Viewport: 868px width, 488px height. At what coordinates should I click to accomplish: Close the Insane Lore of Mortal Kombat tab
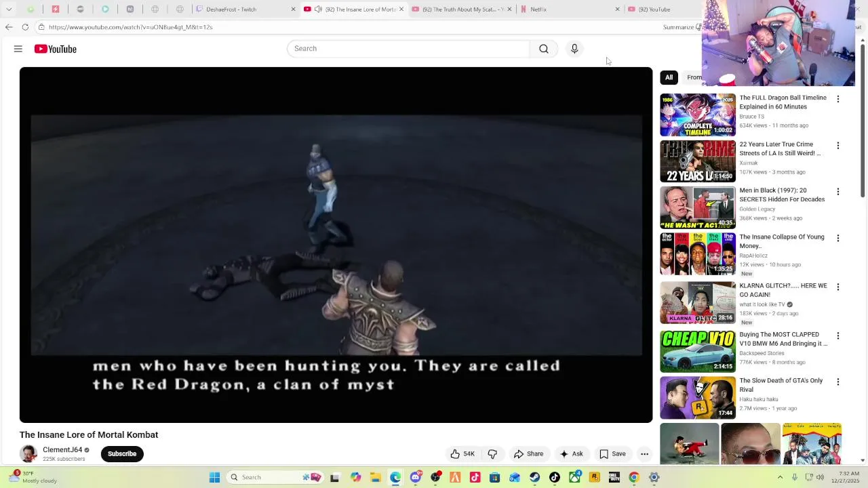coord(401,9)
